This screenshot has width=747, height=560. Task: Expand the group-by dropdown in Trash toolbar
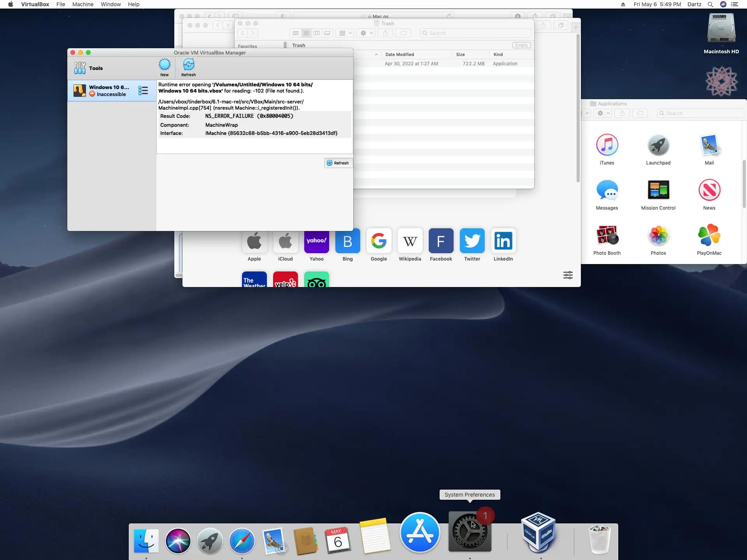coord(345,33)
